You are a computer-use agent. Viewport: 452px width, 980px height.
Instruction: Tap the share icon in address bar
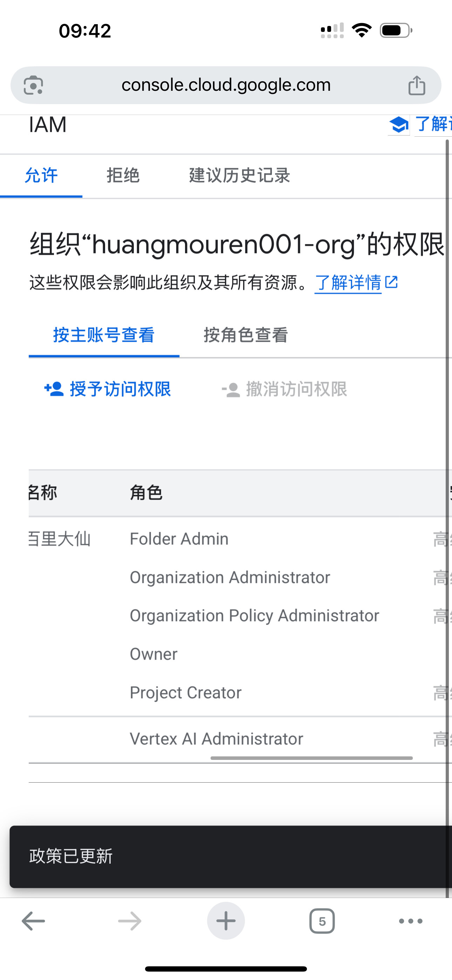click(417, 85)
